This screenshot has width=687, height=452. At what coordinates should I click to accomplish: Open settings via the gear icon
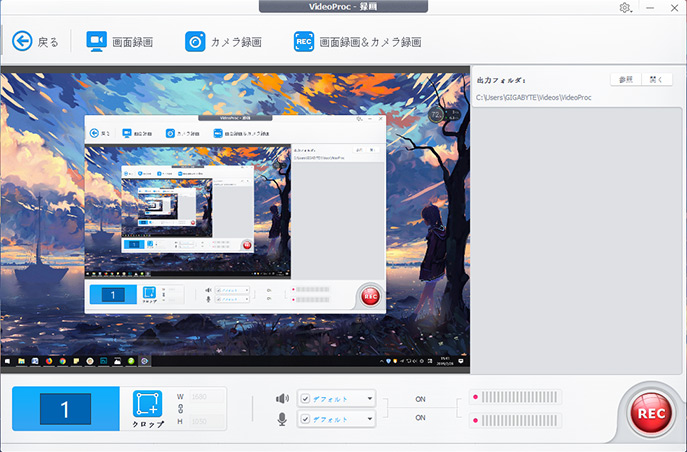(x=625, y=8)
